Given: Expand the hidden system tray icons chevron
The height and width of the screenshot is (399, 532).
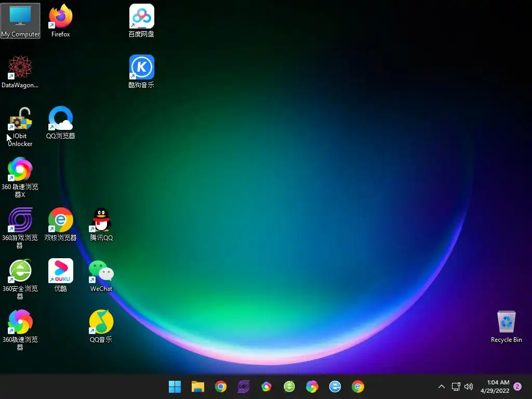Looking at the screenshot, I should (x=442, y=387).
